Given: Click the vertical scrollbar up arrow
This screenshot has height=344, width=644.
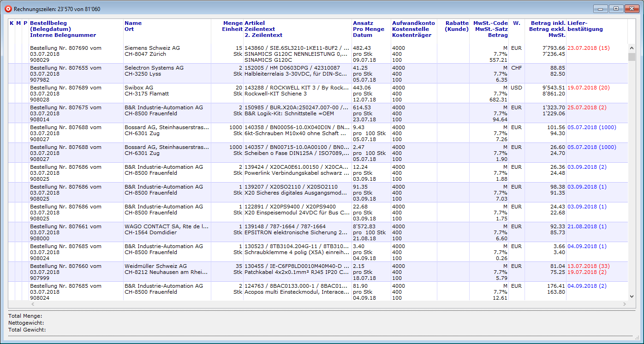Looking at the screenshot, I should (x=632, y=47).
